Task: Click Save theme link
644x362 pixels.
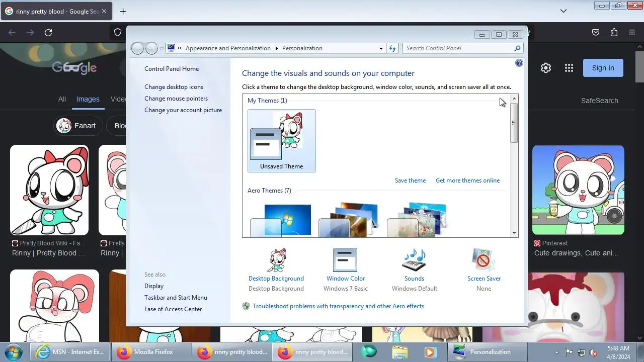Action: tap(410, 180)
